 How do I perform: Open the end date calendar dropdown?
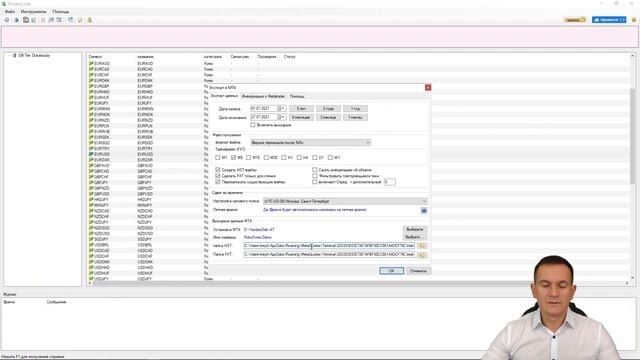281,117
